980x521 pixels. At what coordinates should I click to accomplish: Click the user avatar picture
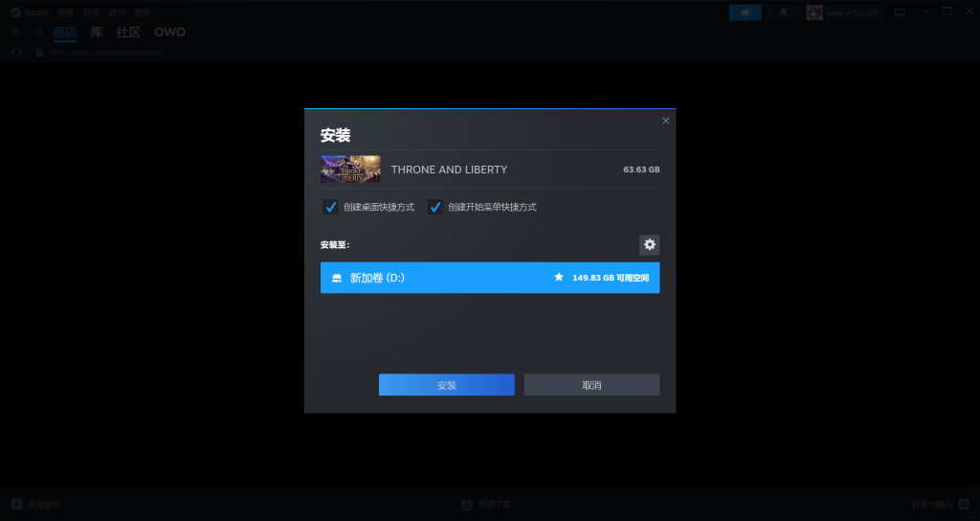point(814,12)
